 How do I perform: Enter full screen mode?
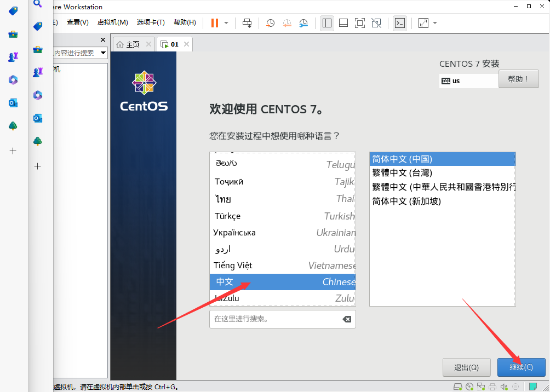(360, 23)
